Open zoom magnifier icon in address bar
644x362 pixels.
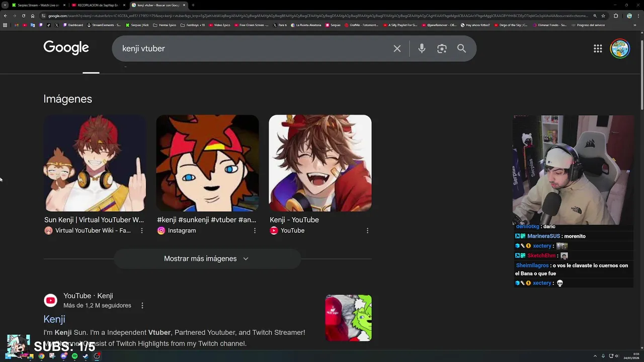pyautogui.click(x=595, y=16)
